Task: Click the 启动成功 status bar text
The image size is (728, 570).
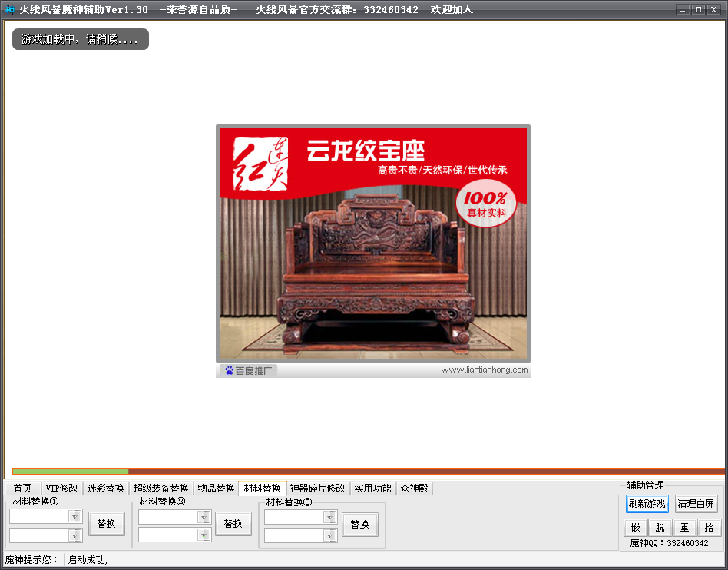Action: (x=88, y=560)
